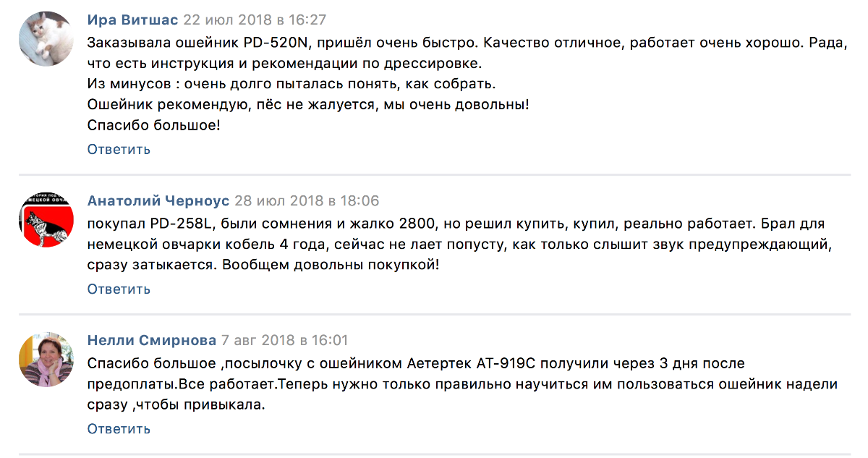Image resolution: width=868 pixels, height=458 pixels.
Task: Open comment dated 7 авг 2018 в 16:01
Action: coord(285,340)
